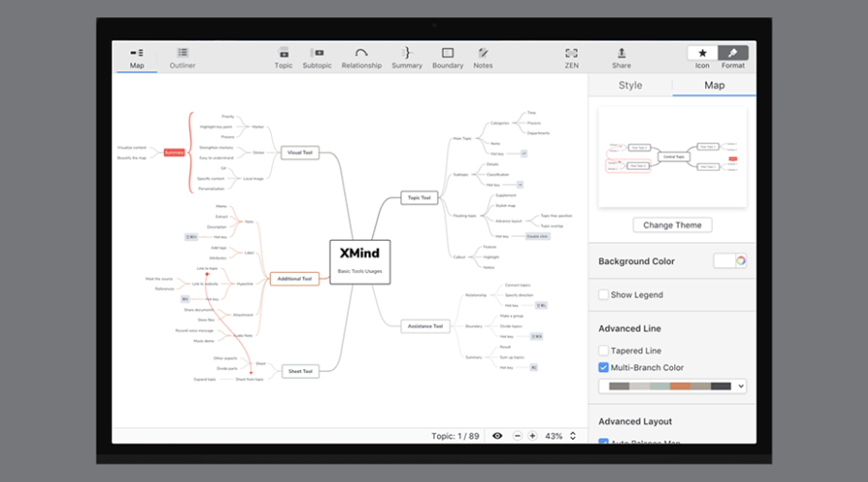Select the Topic Tool node
Viewport: 868px width, 482px height.
point(420,198)
